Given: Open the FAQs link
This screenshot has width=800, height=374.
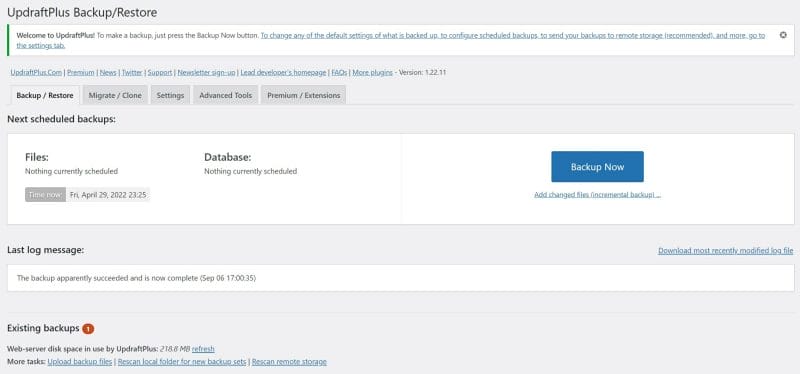Looking at the screenshot, I should (339, 72).
